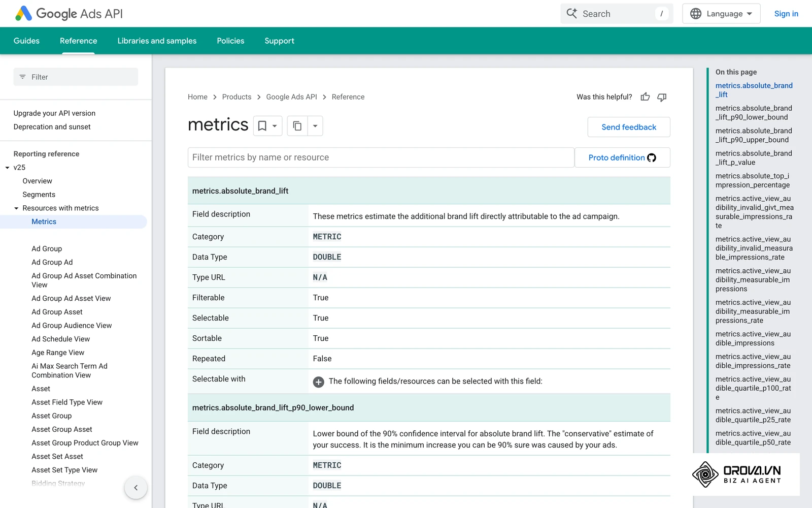This screenshot has width=812, height=508.
Task: Open Overview in sidebar
Action: coord(37,181)
